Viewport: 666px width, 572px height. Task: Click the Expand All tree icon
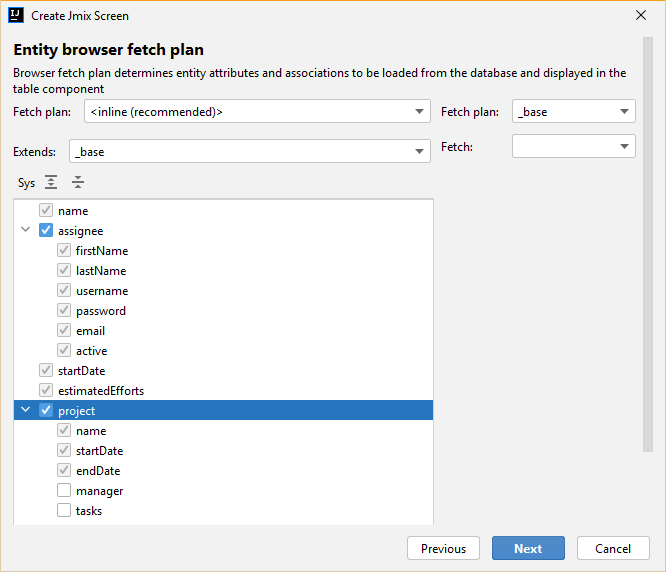coord(51,182)
